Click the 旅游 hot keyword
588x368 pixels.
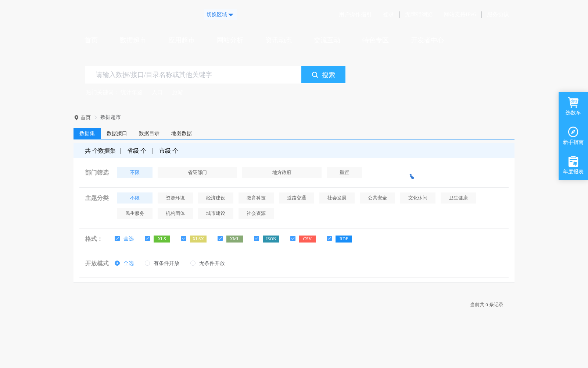(x=177, y=92)
